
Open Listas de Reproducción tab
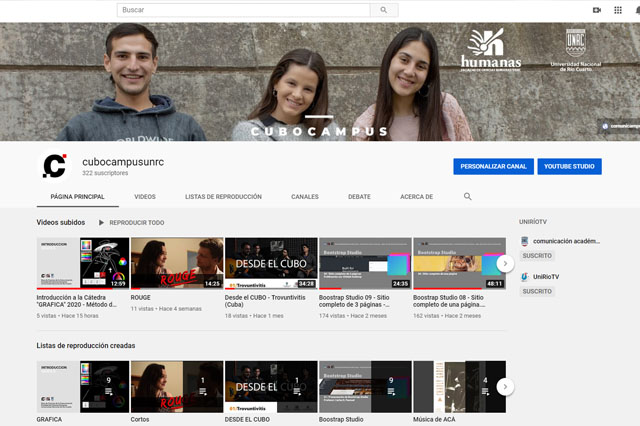click(223, 197)
